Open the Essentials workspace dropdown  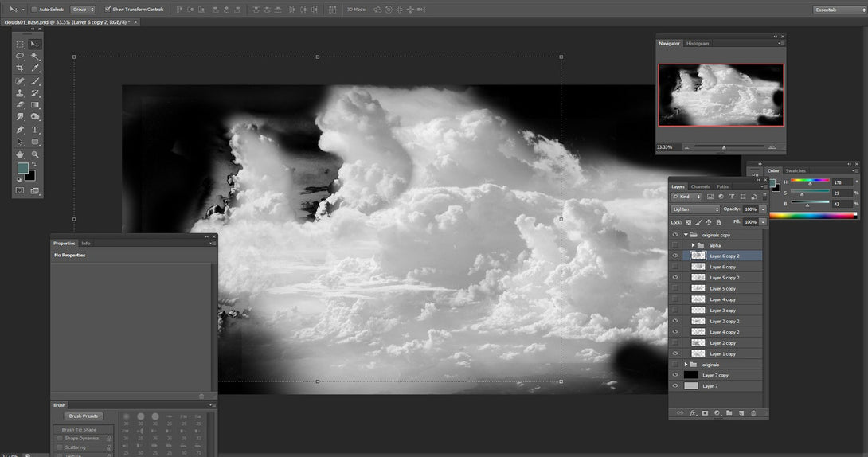pos(839,10)
